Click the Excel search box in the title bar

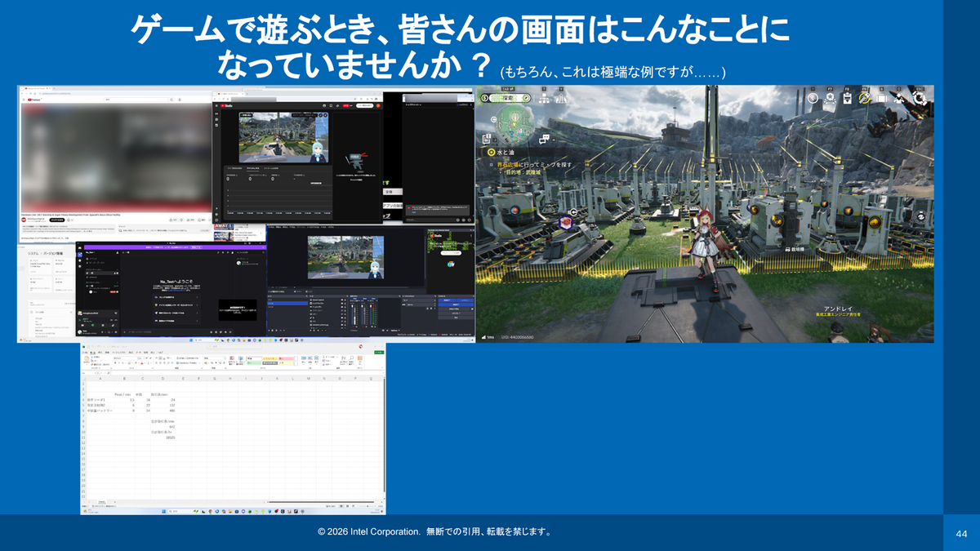[235, 347]
